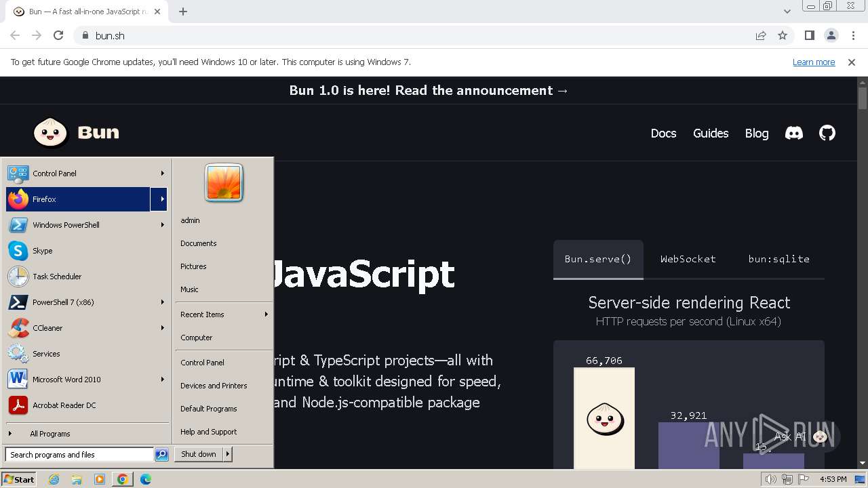Click the Learn more link
This screenshot has height=488, width=868.
click(814, 62)
